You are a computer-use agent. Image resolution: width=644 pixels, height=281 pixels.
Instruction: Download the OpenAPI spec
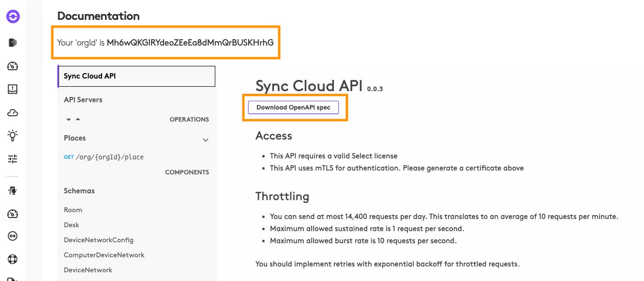pos(293,107)
